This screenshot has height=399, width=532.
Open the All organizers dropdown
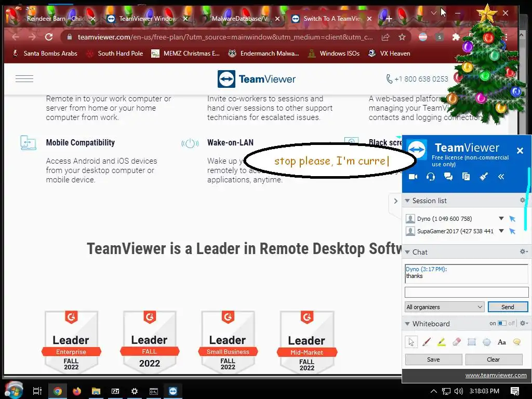coord(445,307)
